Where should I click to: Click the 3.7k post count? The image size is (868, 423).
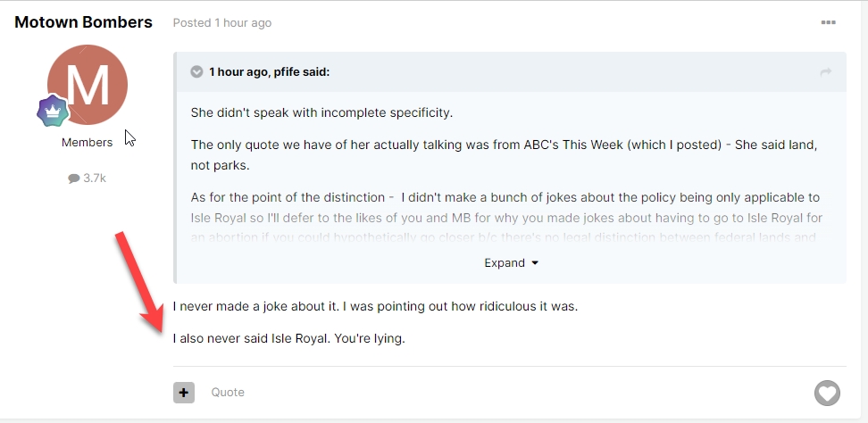click(x=94, y=178)
